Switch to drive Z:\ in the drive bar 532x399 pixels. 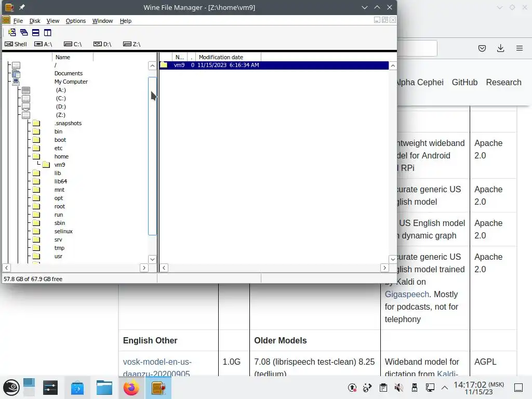132,44
